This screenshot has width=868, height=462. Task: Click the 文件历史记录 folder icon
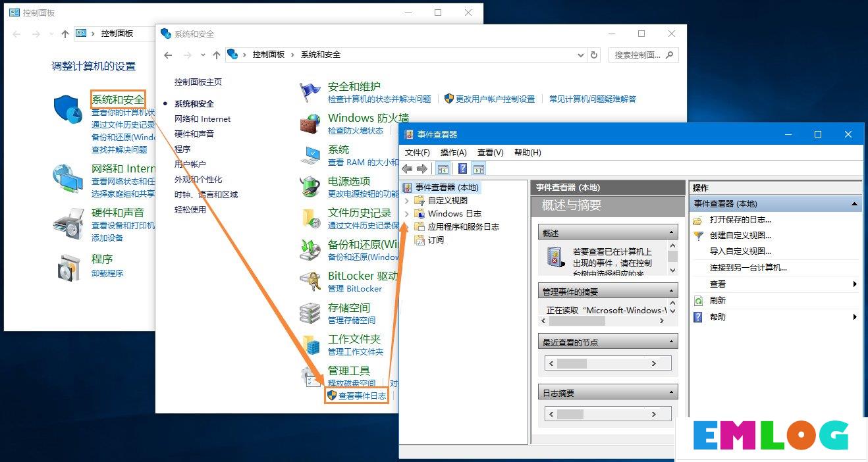[x=310, y=218]
